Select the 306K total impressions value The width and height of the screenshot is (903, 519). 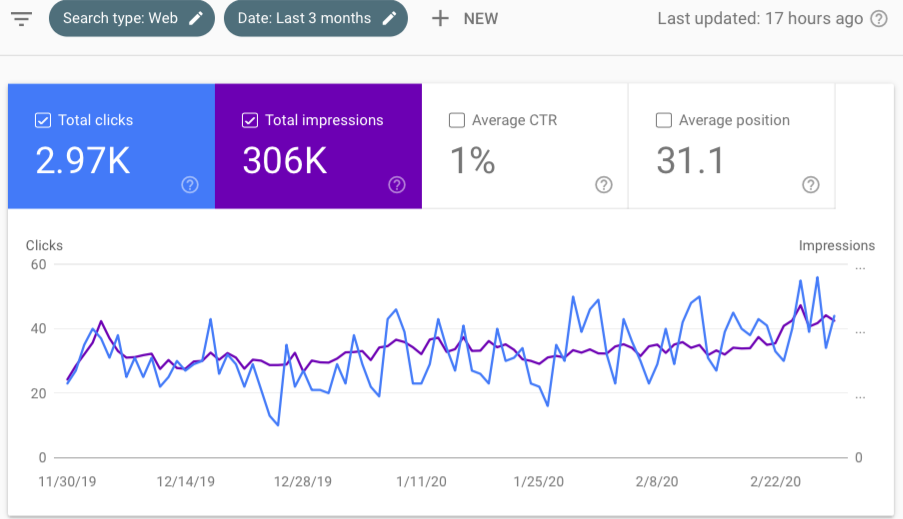tap(285, 160)
